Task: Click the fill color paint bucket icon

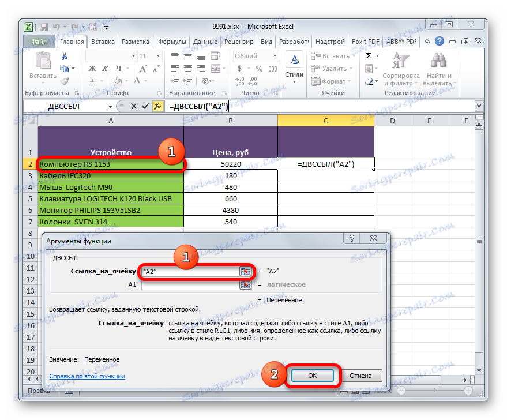Action: pyautogui.click(x=118, y=81)
